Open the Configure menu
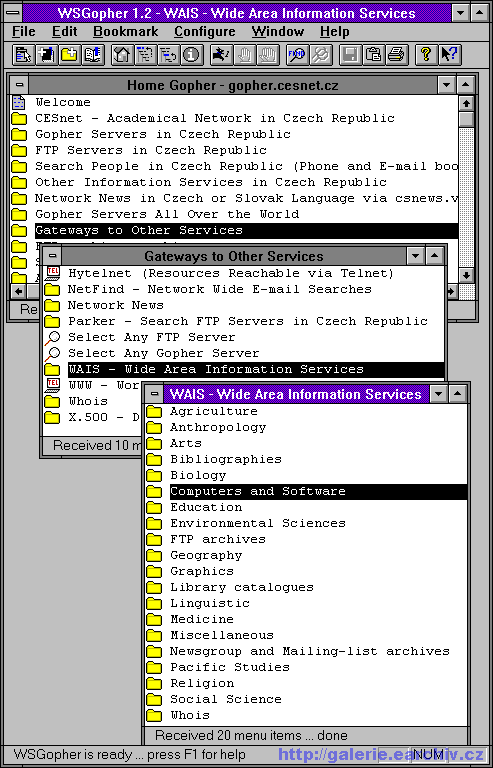This screenshot has width=493, height=768. click(x=205, y=32)
